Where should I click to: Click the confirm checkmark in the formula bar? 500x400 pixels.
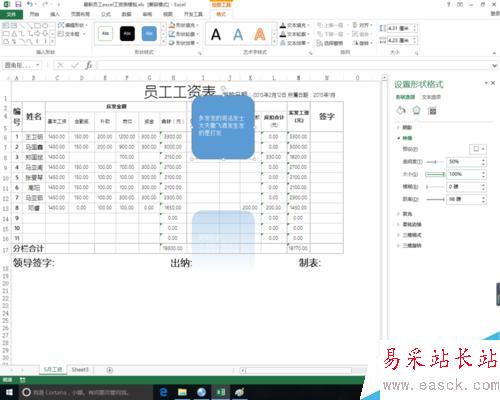pos(75,65)
